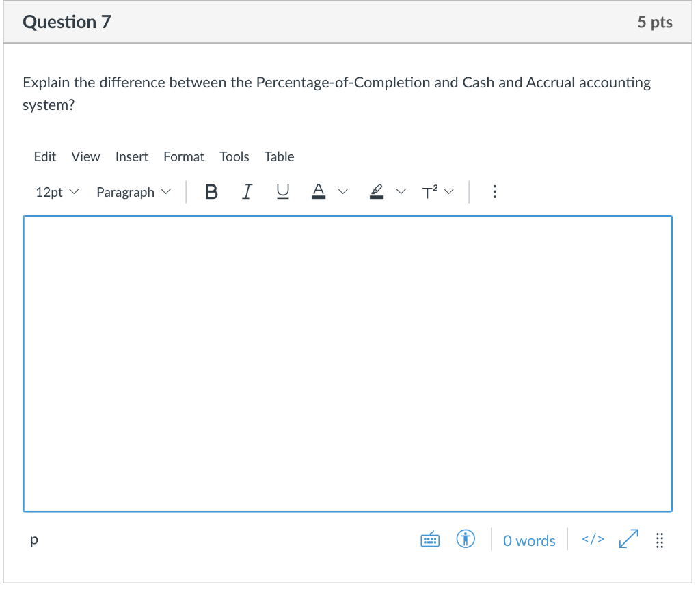This screenshot has width=700, height=591.
Task: Open more toolbar options (three dots)
Action: coord(494,192)
